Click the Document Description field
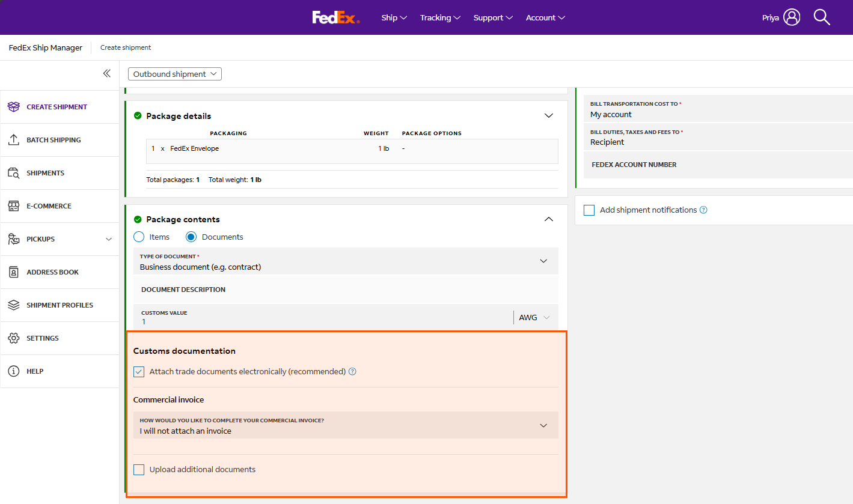853x504 pixels. click(346, 290)
